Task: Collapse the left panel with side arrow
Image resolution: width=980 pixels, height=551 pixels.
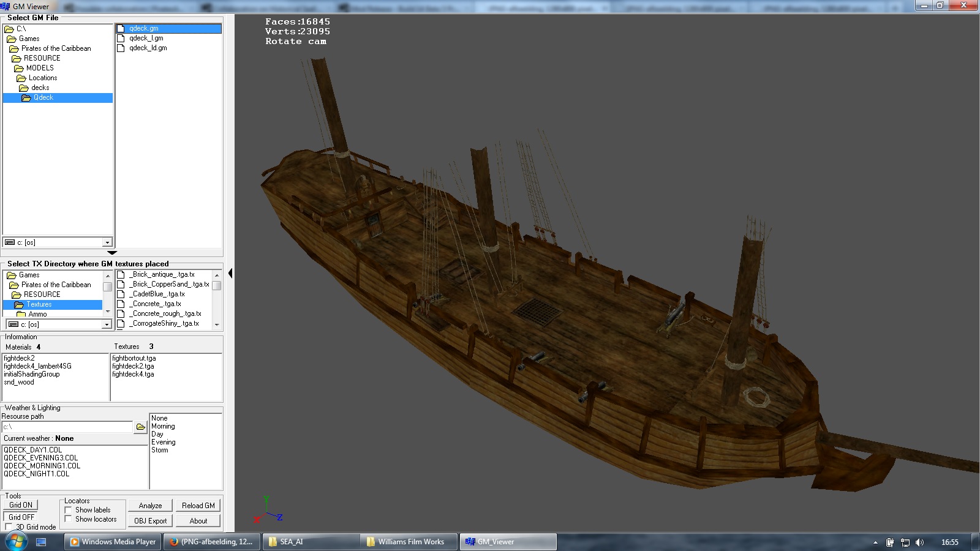Action: coord(230,273)
